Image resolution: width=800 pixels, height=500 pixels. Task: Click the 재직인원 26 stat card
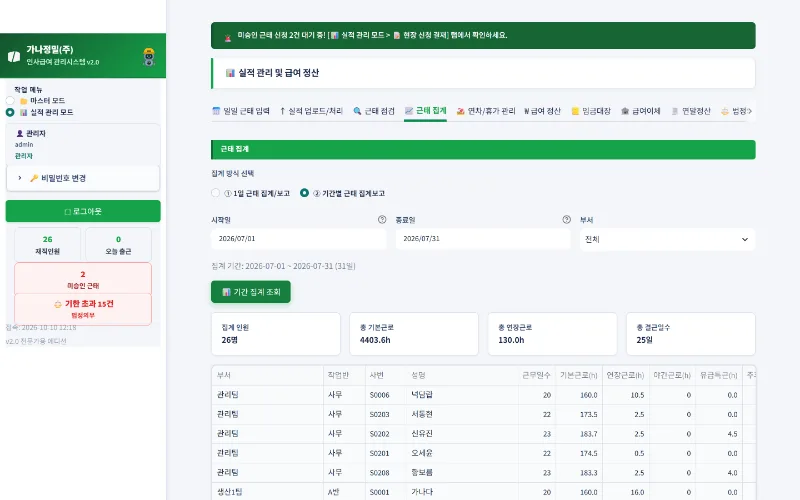click(x=47, y=245)
